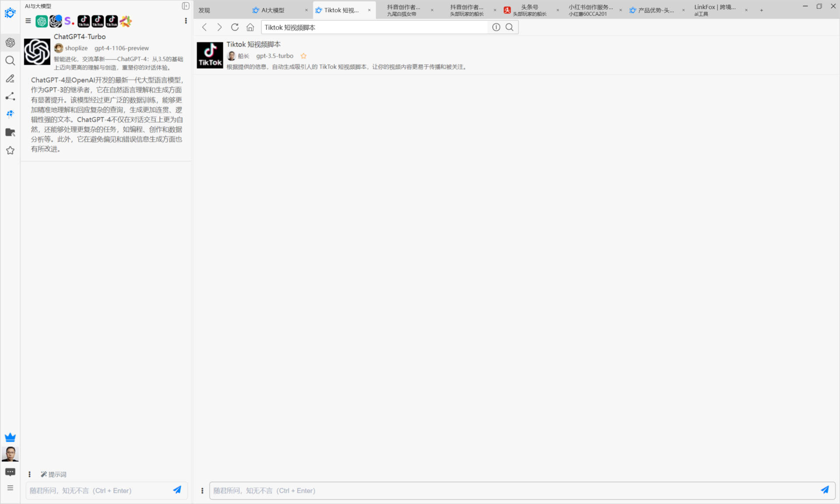The image size is (840, 504).
Task: Open the share nodes sidebar icon
Action: pyautogui.click(x=10, y=96)
